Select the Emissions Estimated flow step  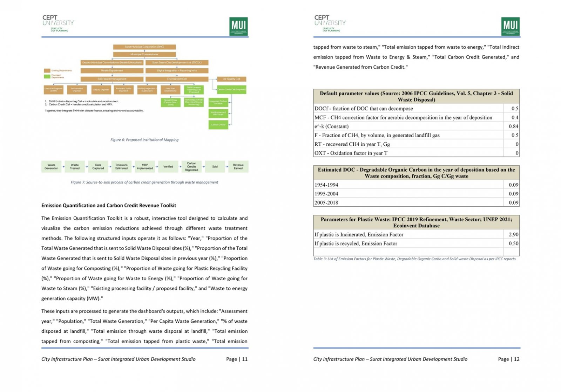pos(122,167)
